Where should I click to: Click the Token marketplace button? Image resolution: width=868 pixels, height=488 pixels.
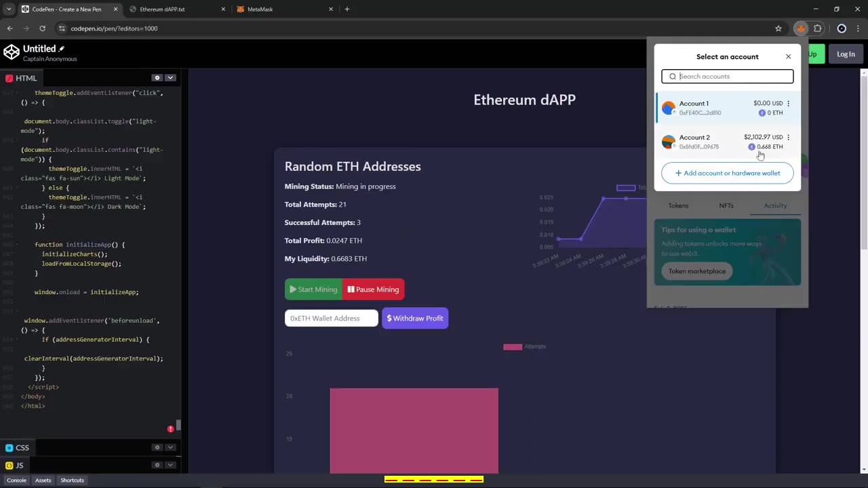coord(697,271)
